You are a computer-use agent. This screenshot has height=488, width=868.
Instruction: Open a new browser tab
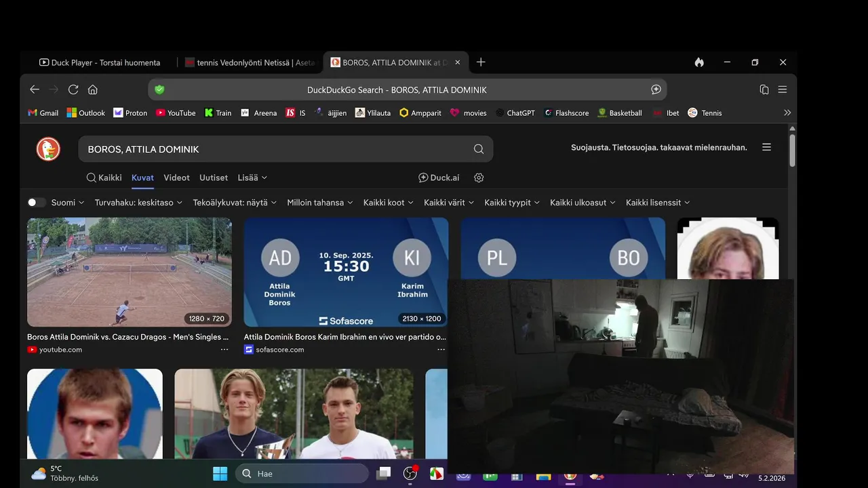click(481, 62)
